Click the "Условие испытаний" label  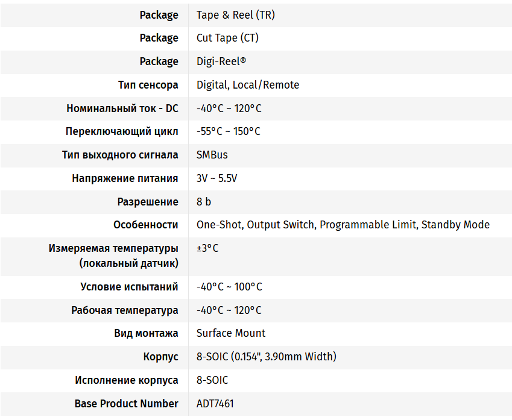[x=129, y=287]
